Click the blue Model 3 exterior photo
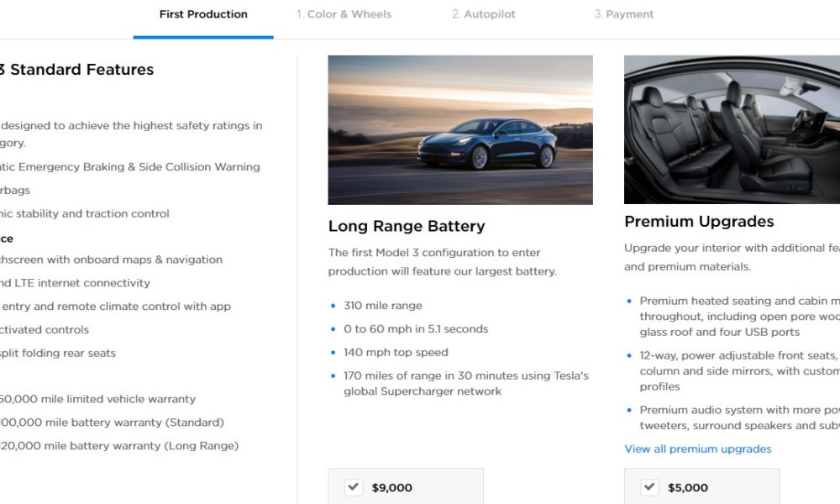840x504 pixels. click(x=460, y=129)
